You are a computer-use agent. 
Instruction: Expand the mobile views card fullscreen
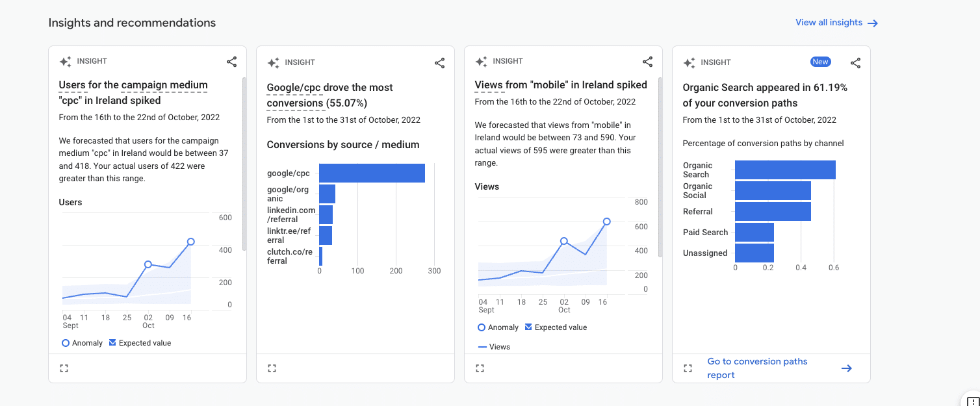pos(480,368)
